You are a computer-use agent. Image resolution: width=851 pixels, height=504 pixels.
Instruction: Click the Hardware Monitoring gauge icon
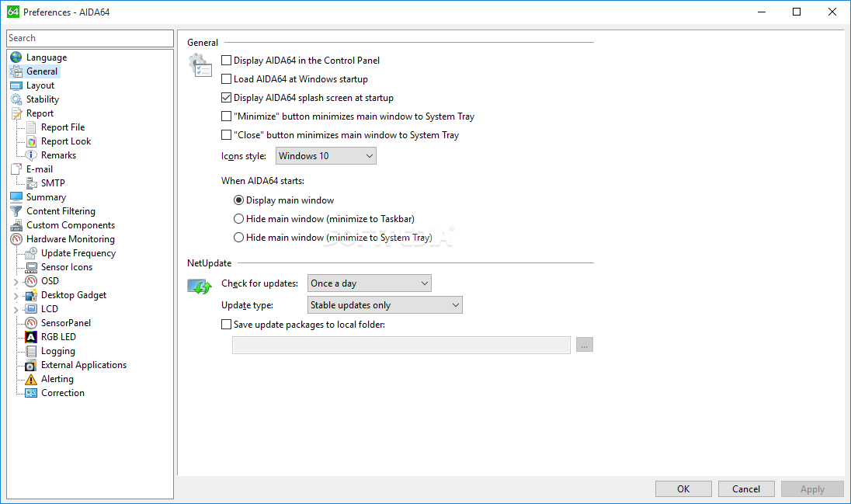[16, 239]
